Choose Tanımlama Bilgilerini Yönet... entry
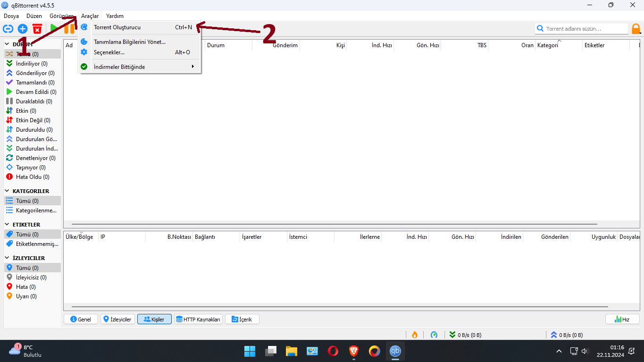This screenshot has height=362, width=644. pos(140,42)
